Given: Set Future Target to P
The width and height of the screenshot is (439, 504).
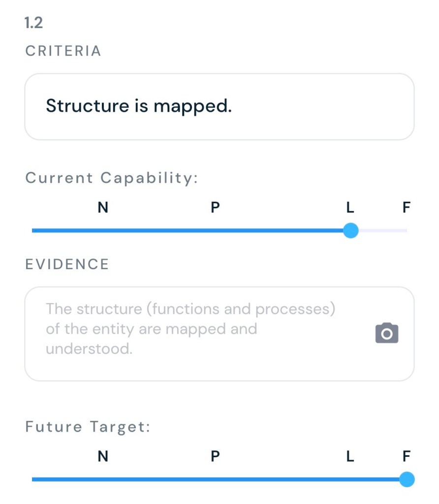Looking at the screenshot, I should (215, 457).
